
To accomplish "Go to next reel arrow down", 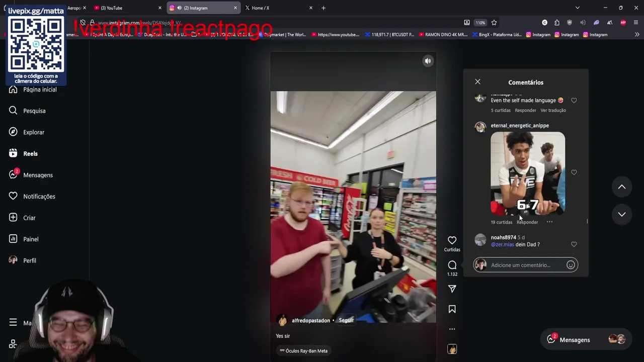I will 622,214.
